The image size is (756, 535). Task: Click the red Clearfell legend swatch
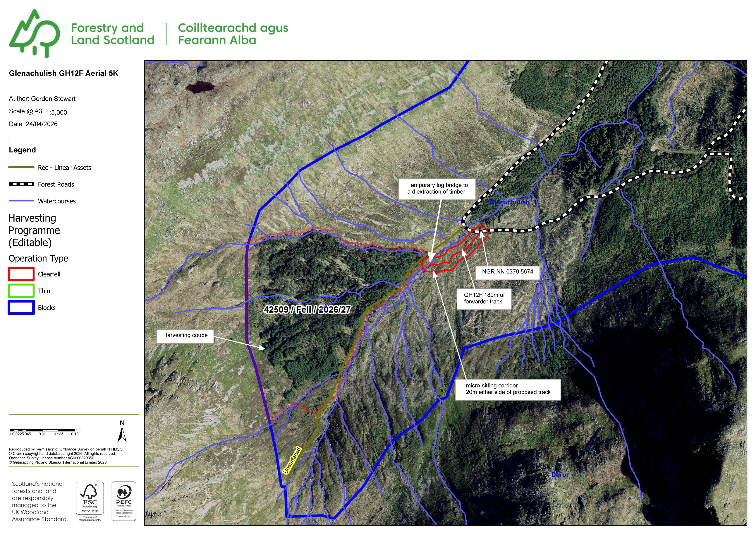click(x=21, y=274)
